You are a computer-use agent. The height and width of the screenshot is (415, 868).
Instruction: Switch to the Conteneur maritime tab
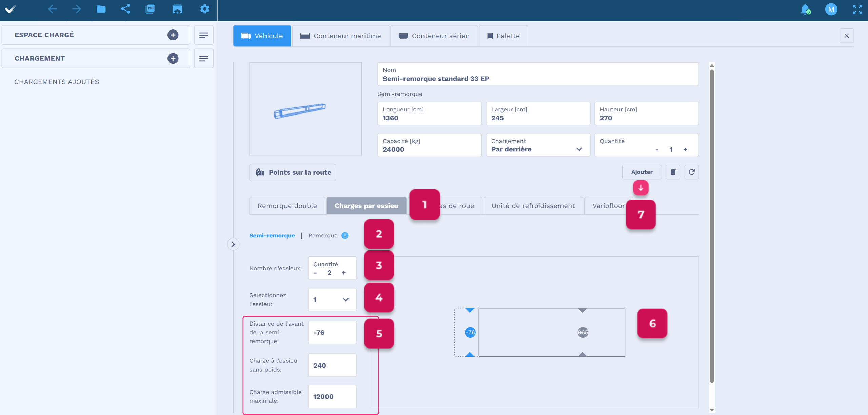click(x=340, y=36)
